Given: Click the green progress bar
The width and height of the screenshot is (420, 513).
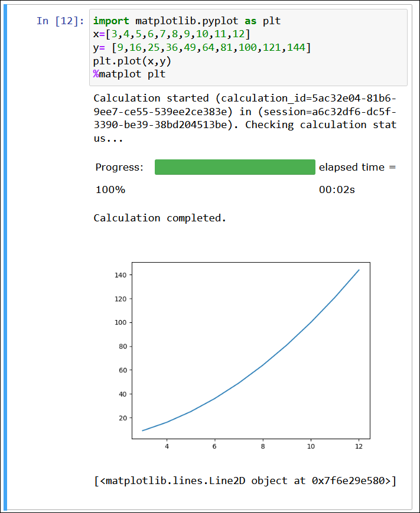Looking at the screenshot, I should 235,167.
